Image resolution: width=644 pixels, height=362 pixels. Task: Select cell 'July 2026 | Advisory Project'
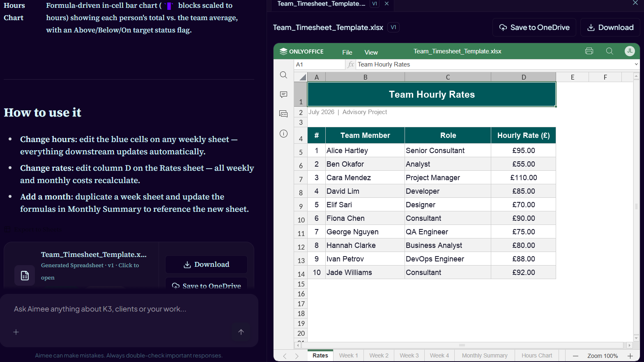click(347, 112)
